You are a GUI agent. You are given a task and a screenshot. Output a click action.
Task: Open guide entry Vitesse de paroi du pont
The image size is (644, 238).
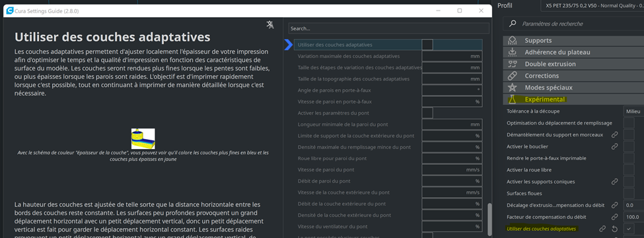[x=326, y=169]
